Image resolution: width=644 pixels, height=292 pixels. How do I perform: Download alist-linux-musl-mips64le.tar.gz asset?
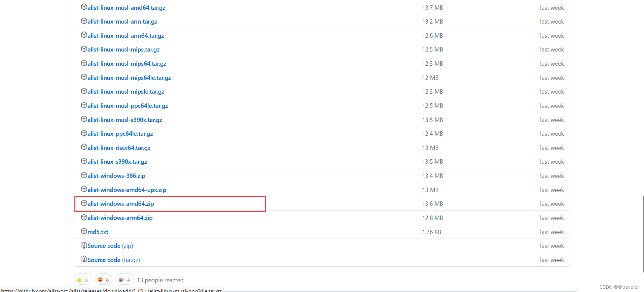pos(129,78)
